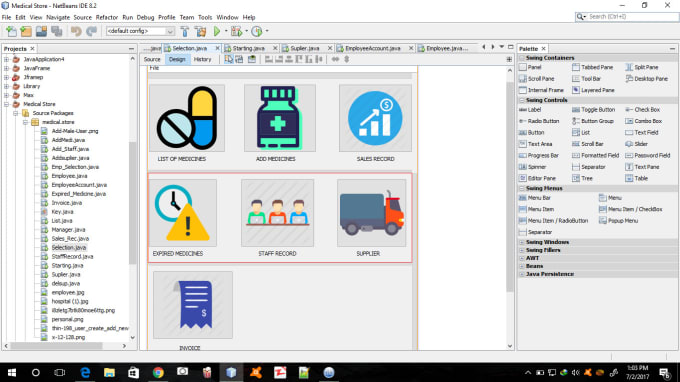Image resolution: width=680 pixels, height=382 pixels.
Task: Open the Refactor menu
Action: coord(107,17)
